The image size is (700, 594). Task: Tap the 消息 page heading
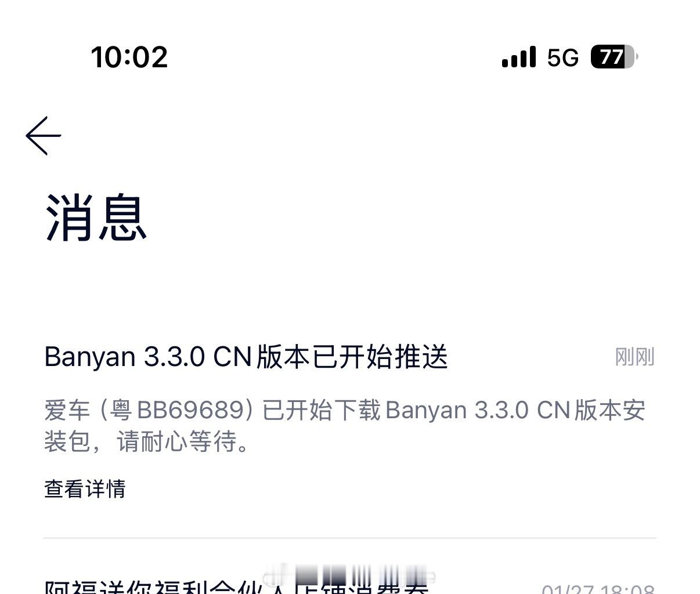[x=96, y=217]
